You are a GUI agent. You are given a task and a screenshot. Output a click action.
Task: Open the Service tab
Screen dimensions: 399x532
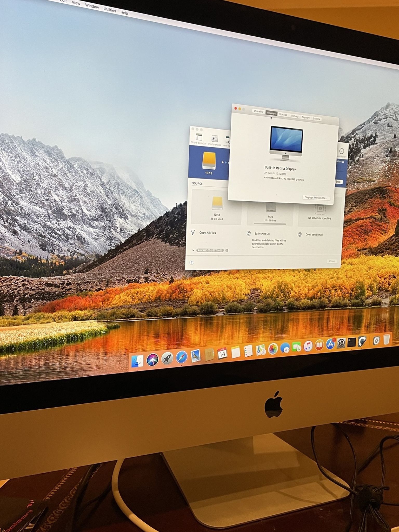[316, 119]
